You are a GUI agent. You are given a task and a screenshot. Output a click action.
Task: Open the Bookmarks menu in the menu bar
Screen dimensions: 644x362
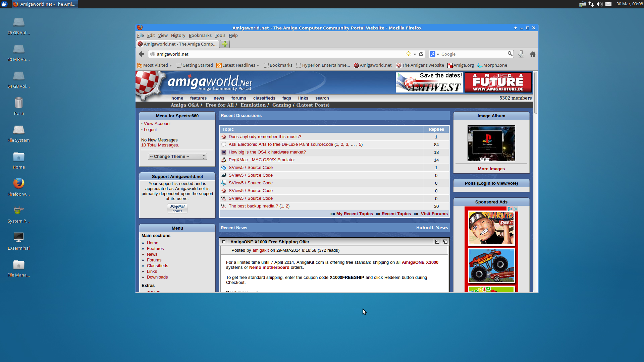pyautogui.click(x=200, y=35)
